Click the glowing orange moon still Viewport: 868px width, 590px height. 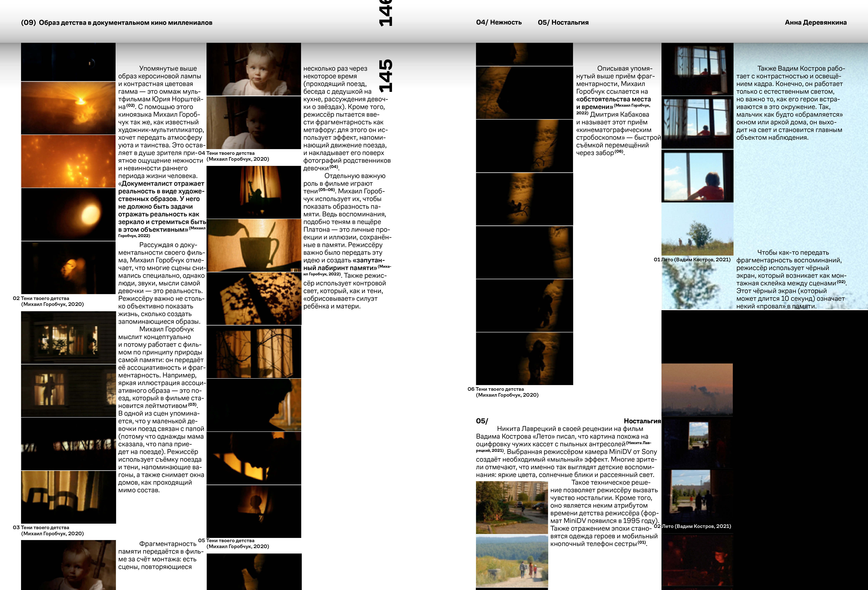coord(68,214)
